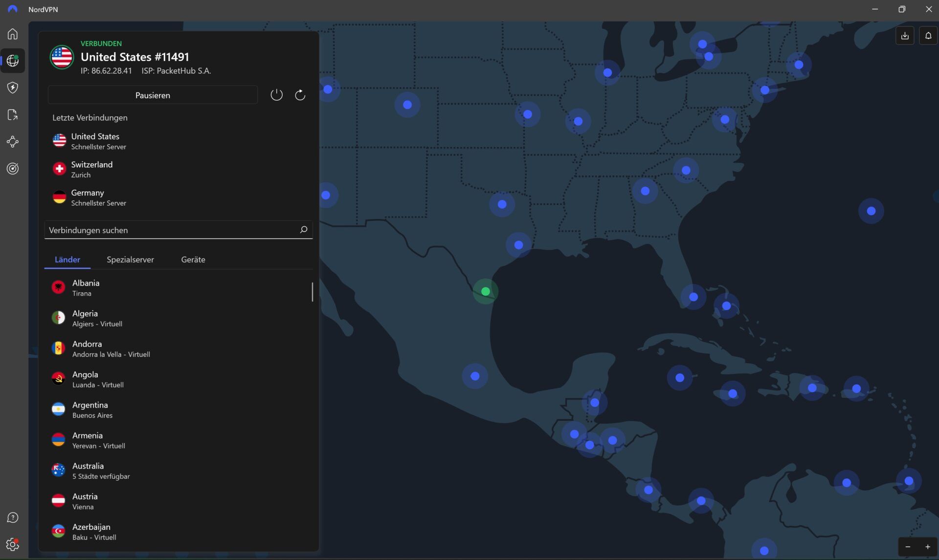Open the notifications bell icon

coord(928,36)
